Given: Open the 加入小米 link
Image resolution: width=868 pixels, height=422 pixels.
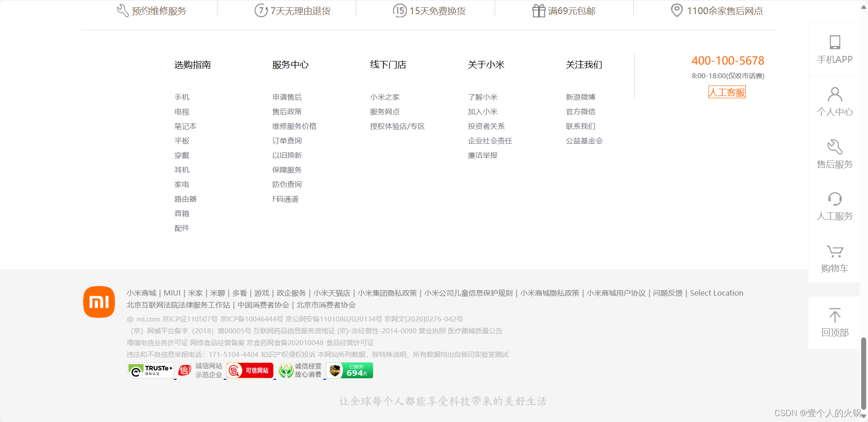Looking at the screenshot, I should (483, 111).
